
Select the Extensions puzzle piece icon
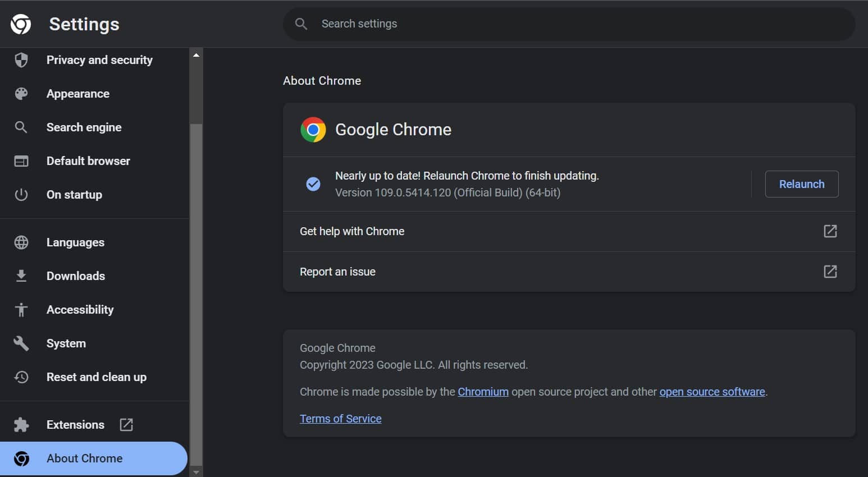pyautogui.click(x=21, y=425)
